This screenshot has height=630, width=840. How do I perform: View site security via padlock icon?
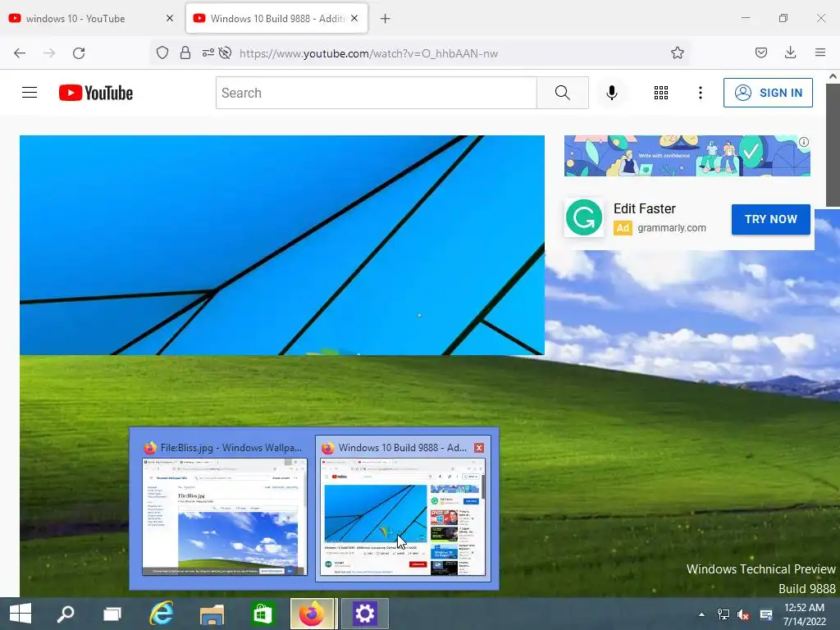click(x=185, y=52)
